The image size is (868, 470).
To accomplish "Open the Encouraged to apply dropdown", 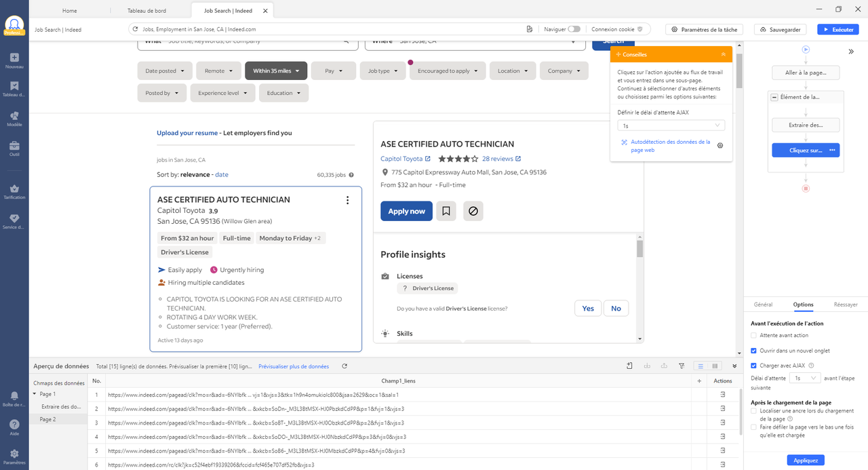I will click(x=448, y=71).
